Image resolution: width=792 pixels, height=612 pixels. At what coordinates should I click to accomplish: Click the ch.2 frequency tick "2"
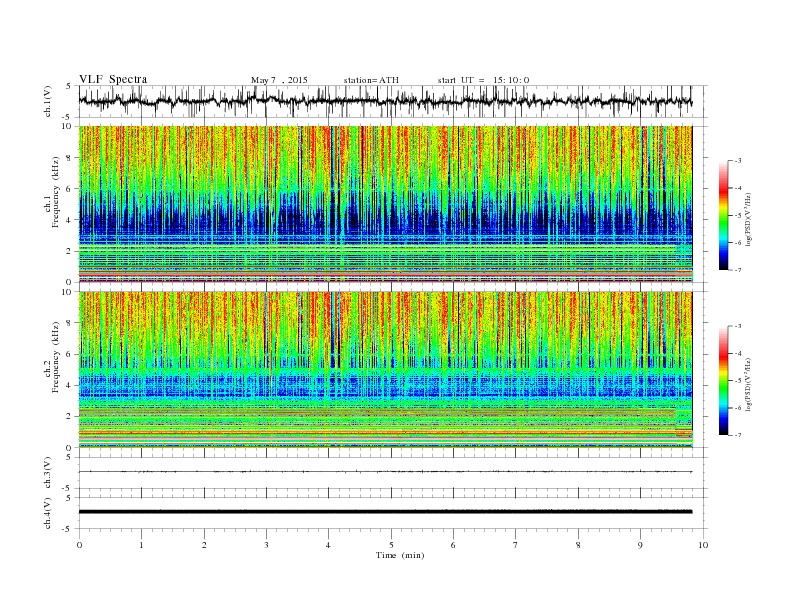pos(69,417)
